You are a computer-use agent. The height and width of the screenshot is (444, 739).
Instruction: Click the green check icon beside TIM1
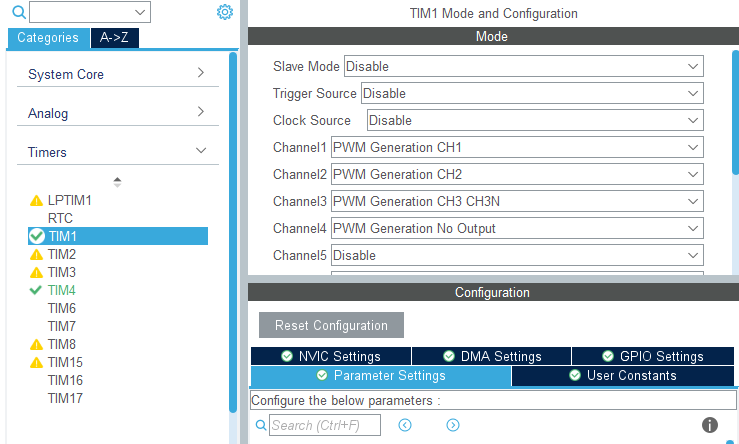(x=36, y=236)
